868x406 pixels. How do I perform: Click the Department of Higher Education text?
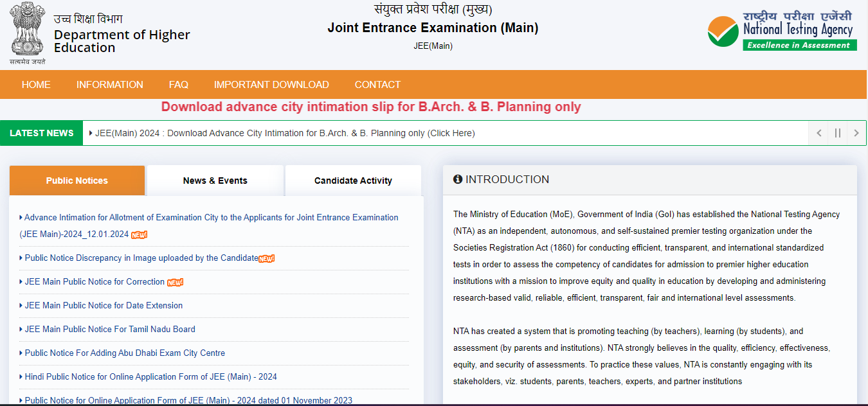point(122,41)
